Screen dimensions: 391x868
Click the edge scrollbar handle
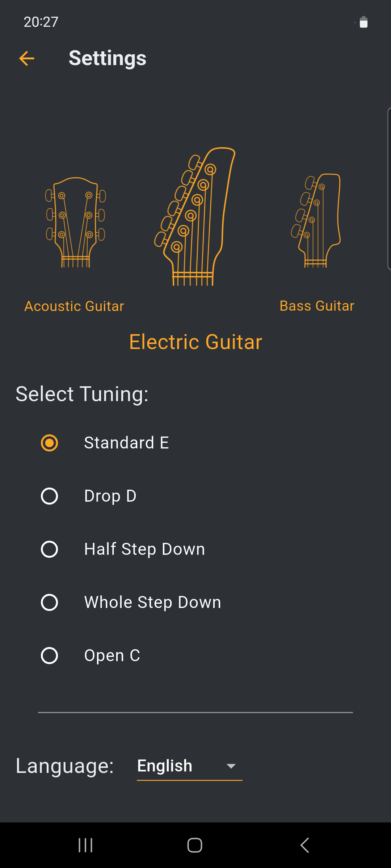[x=389, y=189]
